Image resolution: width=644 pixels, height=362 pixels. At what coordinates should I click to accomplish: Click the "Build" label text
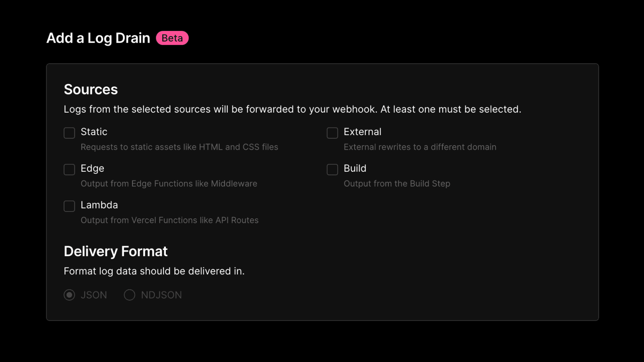click(x=355, y=169)
